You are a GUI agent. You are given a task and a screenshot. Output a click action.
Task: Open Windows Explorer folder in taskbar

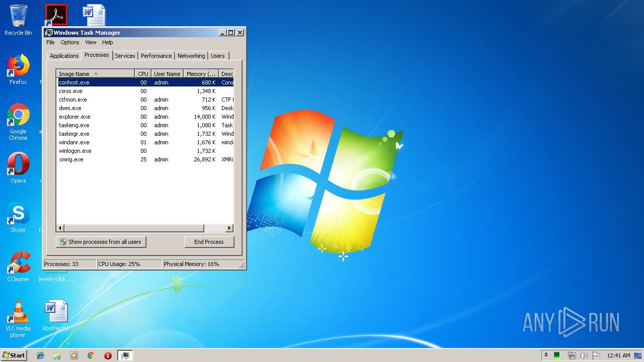pyautogui.click(x=57, y=355)
